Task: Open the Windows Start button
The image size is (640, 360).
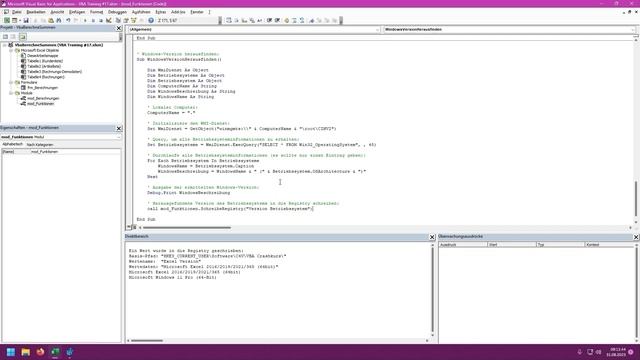Action: tap(11, 352)
